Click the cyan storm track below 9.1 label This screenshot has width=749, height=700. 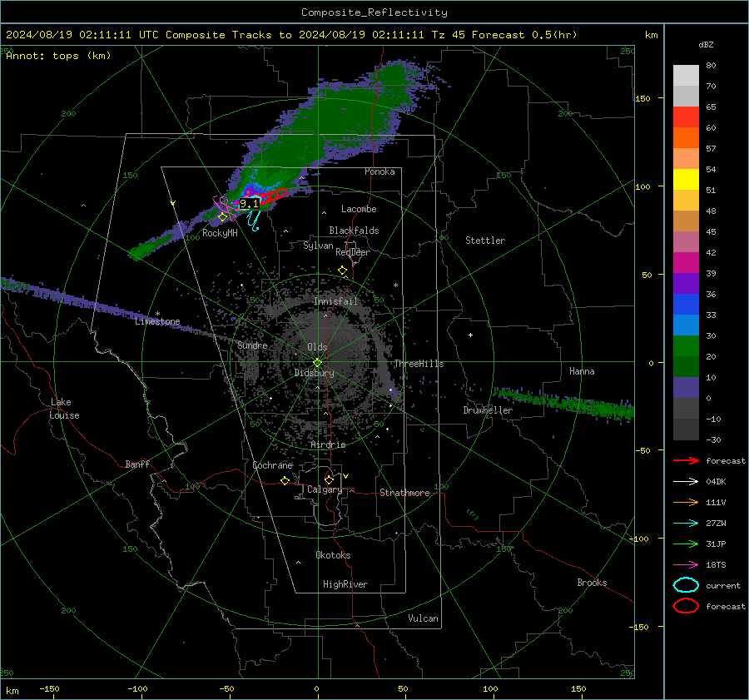click(x=254, y=221)
